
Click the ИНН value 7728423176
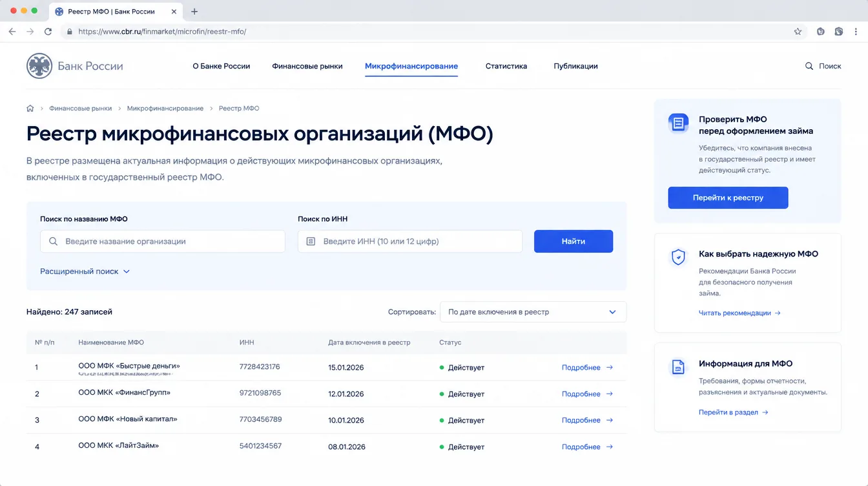[x=260, y=367]
